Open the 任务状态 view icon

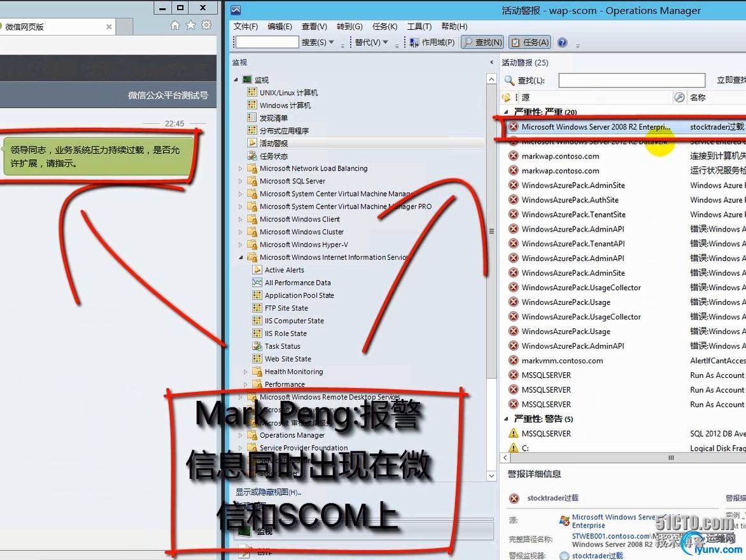252,155
